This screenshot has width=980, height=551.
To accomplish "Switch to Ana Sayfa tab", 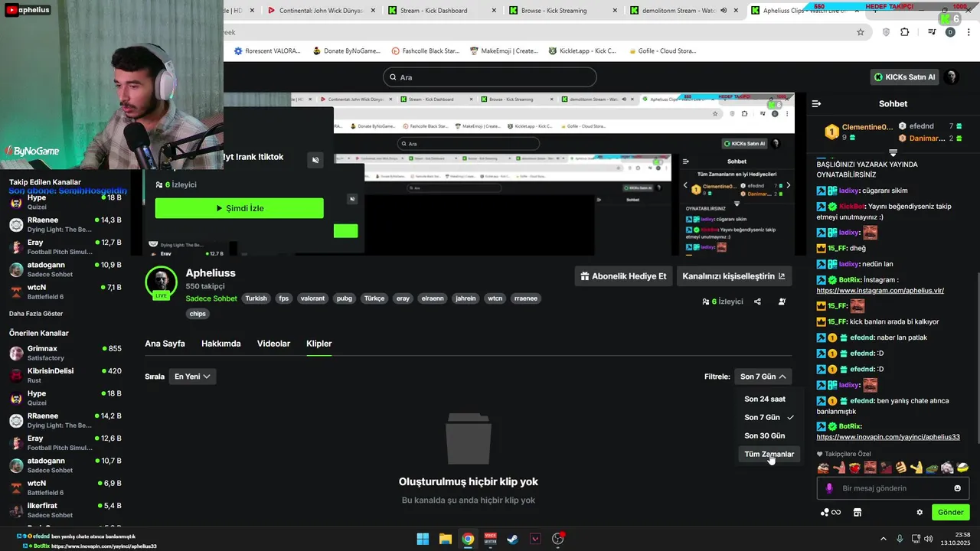I will (165, 344).
